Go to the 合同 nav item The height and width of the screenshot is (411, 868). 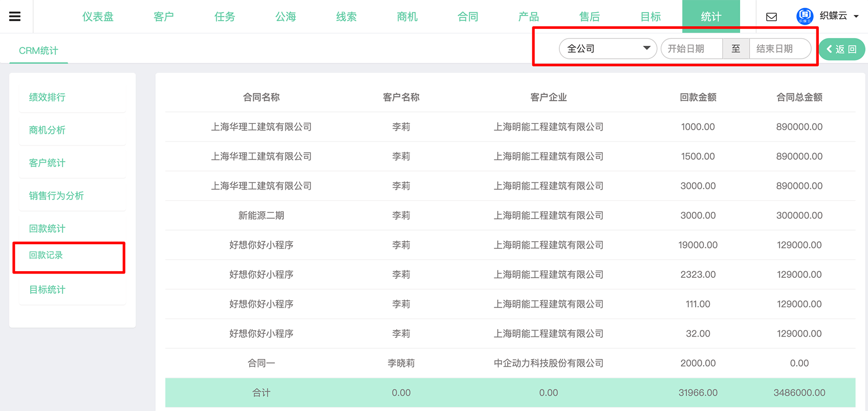coord(468,17)
